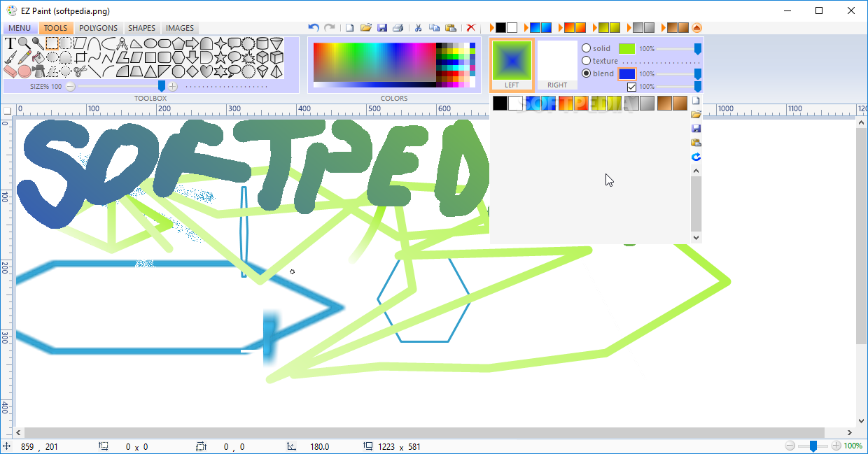Increase tool size with plus button
The height and width of the screenshot is (454, 868).
[173, 86]
